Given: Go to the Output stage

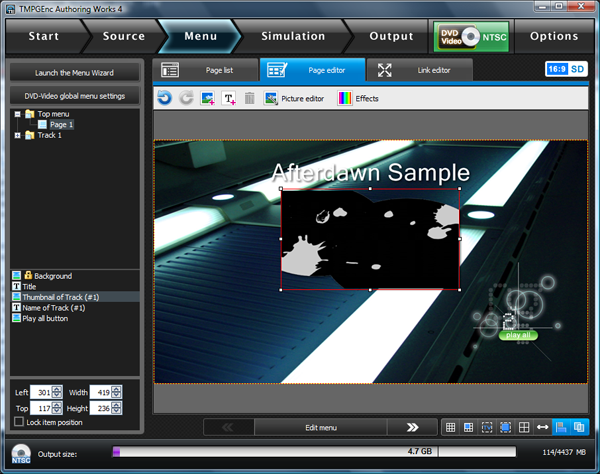Looking at the screenshot, I should [x=391, y=36].
